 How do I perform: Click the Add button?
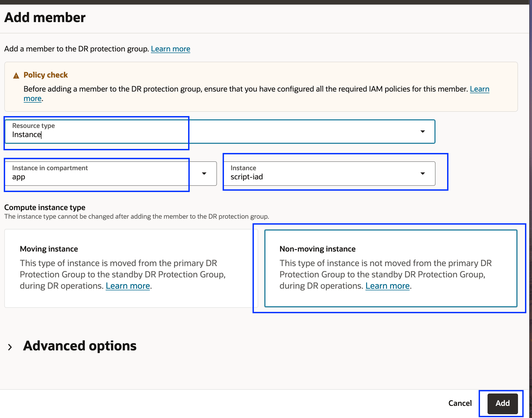[502, 403]
